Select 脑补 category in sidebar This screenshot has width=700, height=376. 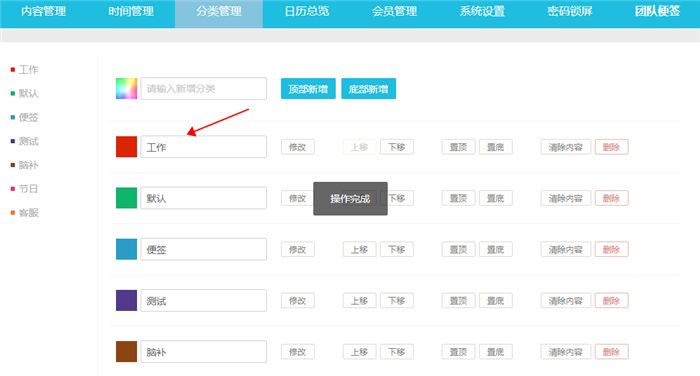click(29, 165)
